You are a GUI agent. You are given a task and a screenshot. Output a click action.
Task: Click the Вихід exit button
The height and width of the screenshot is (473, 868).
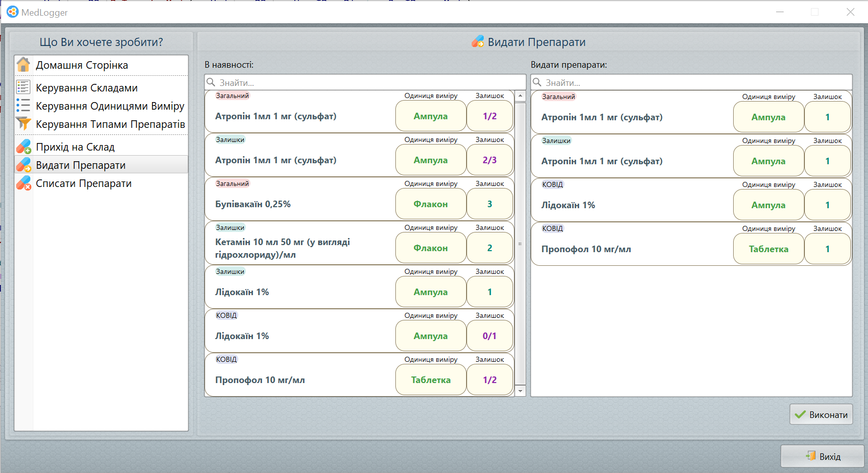[822, 456]
